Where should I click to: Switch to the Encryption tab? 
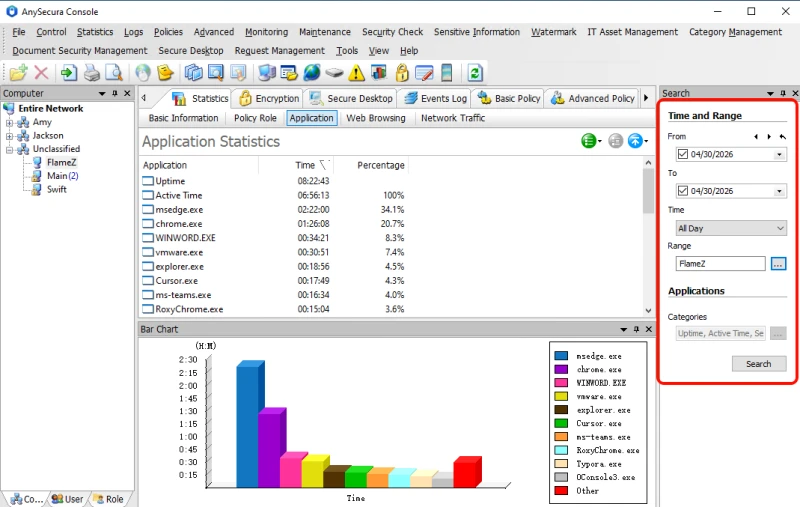[268, 98]
